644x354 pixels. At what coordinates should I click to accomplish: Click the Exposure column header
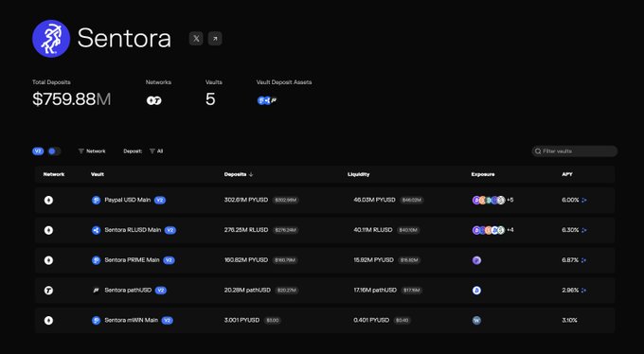pos(483,174)
